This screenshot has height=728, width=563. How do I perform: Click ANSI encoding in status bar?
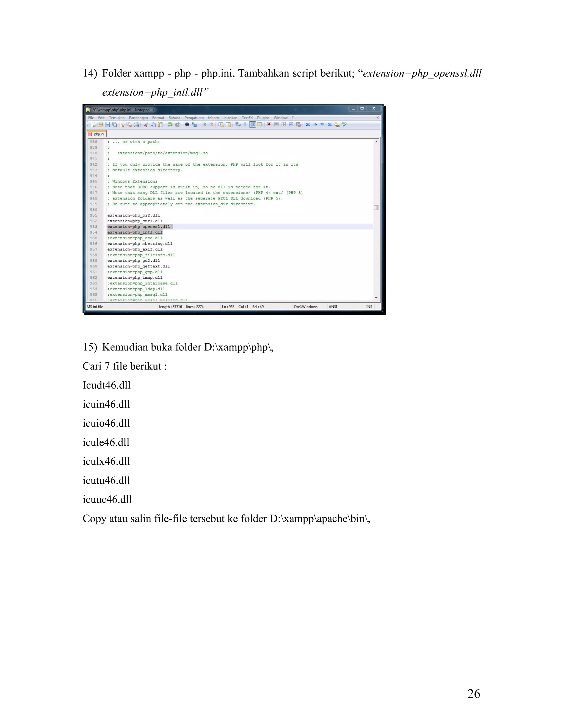coord(333,307)
